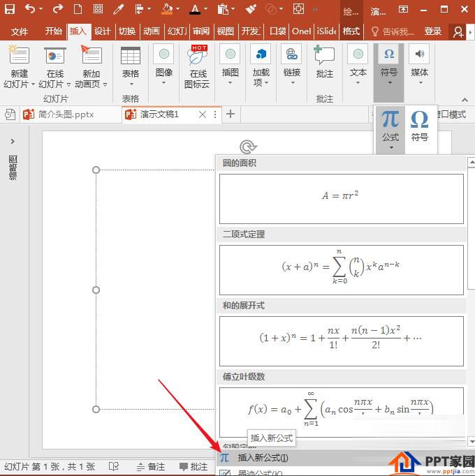Undo the last action
Viewport: 475px width, 476px height.
point(30,9)
